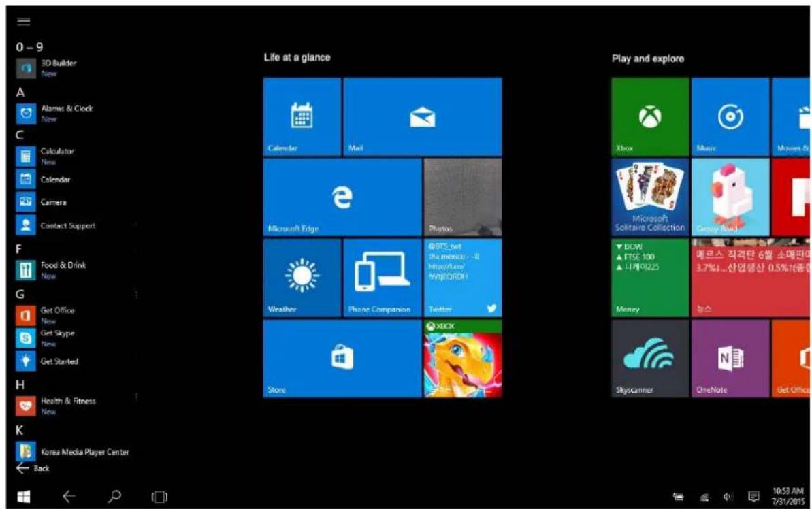The height and width of the screenshot is (509, 812).
Task: Open the Xbox game promo tile
Action: pos(463,359)
